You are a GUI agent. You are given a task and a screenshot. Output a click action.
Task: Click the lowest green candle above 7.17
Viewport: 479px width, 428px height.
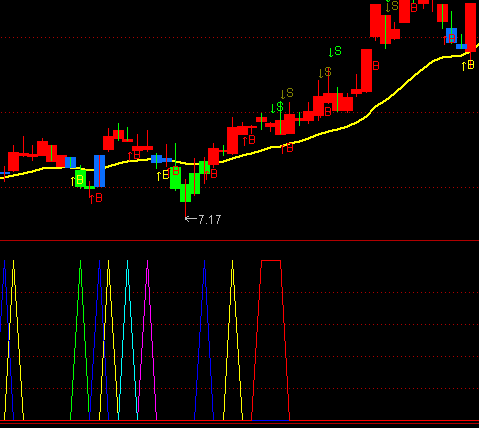coord(186,190)
